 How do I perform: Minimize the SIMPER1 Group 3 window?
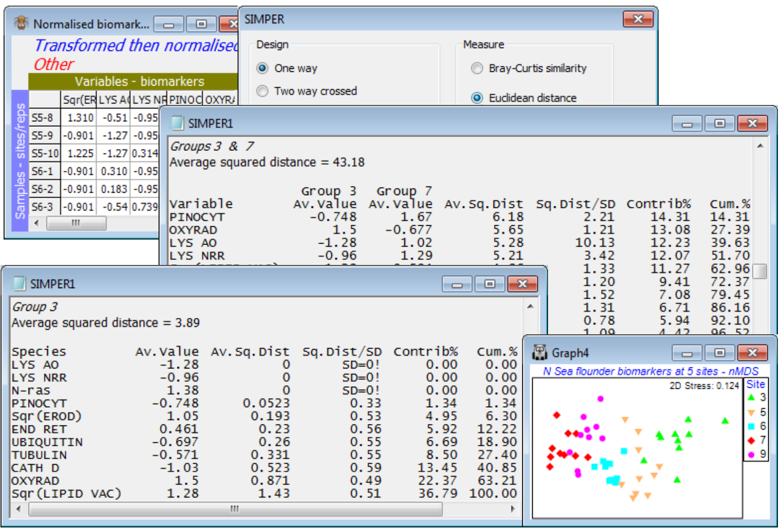tap(457, 284)
